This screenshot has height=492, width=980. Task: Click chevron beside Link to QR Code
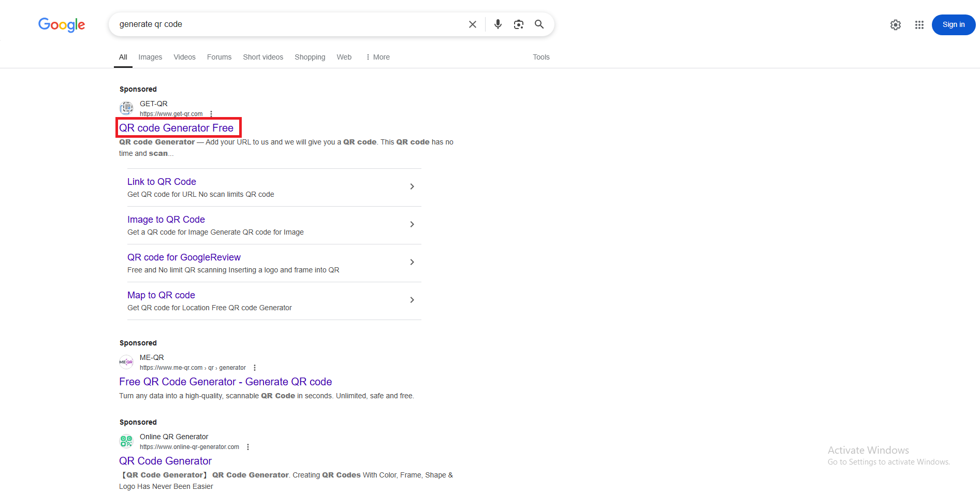click(x=412, y=186)
